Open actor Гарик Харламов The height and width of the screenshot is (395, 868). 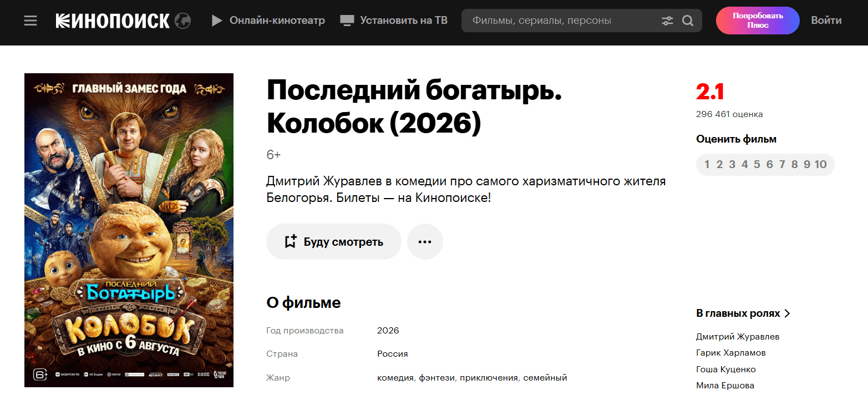(731, 353)
